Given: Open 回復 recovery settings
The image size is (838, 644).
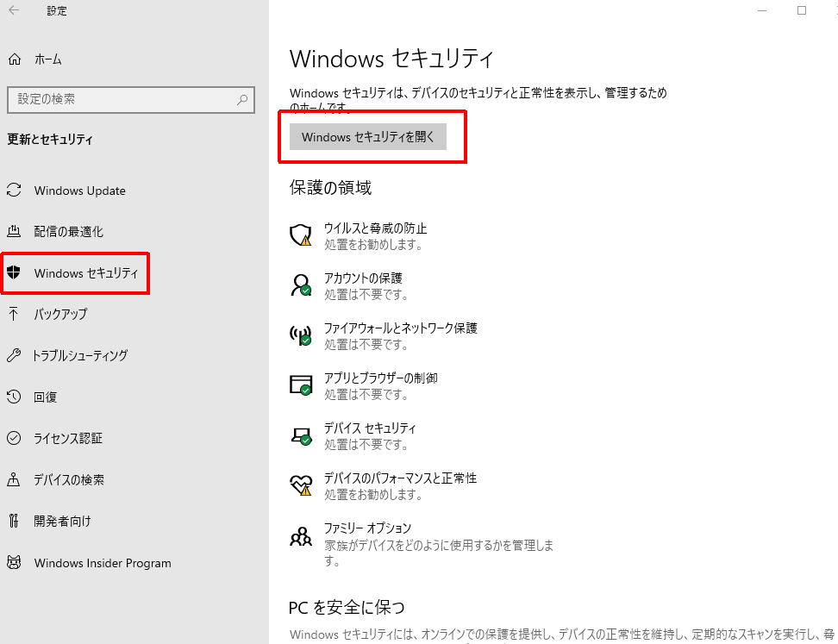Looking at the screenshot, I should [46, 397].
